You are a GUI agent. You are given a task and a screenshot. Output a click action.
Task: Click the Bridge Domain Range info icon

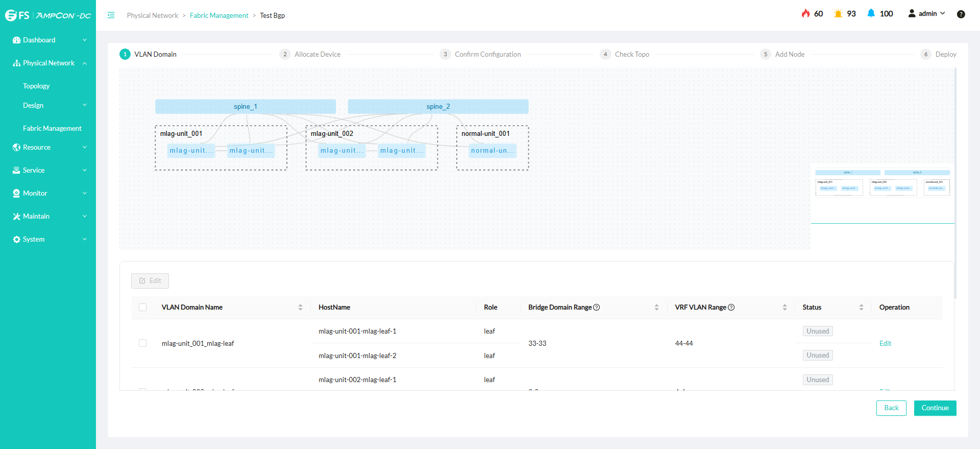[x=597, y=308]
